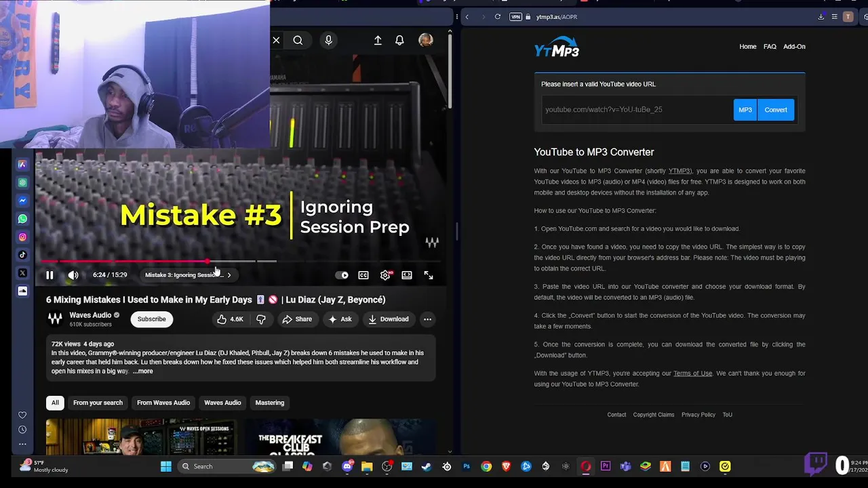Click the Waves Audio channel logo
Screen dimensions: 868x488
tap(55, 319)
